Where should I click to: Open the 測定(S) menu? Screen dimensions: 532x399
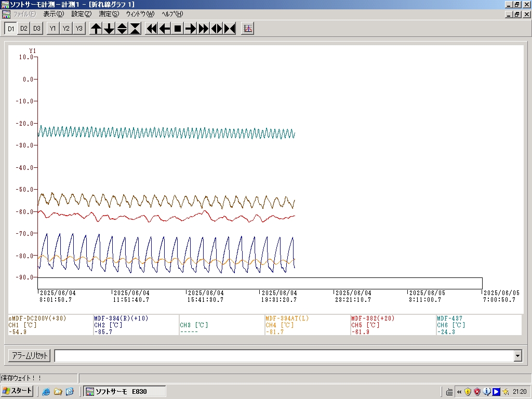[109, 14]
